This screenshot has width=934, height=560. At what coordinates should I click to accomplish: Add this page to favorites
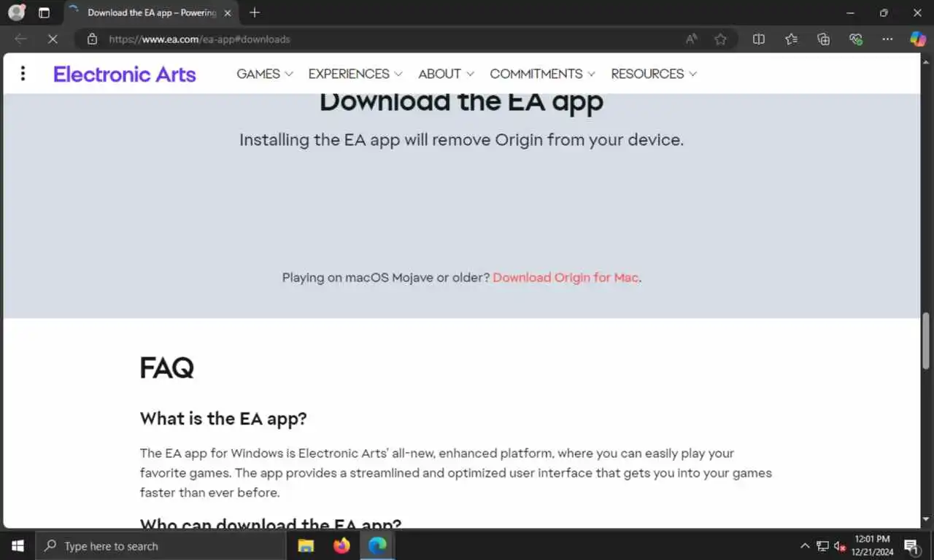[x=720, y=39]
